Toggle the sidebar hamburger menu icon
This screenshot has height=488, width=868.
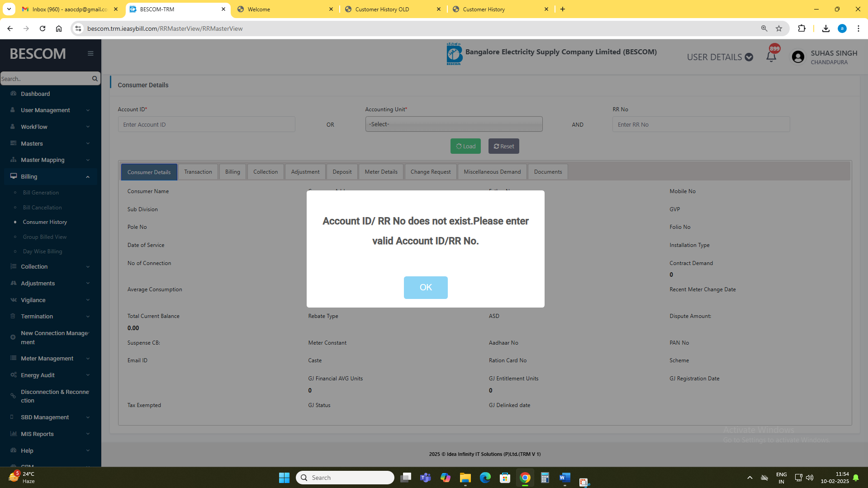click(x=90, y=53)
